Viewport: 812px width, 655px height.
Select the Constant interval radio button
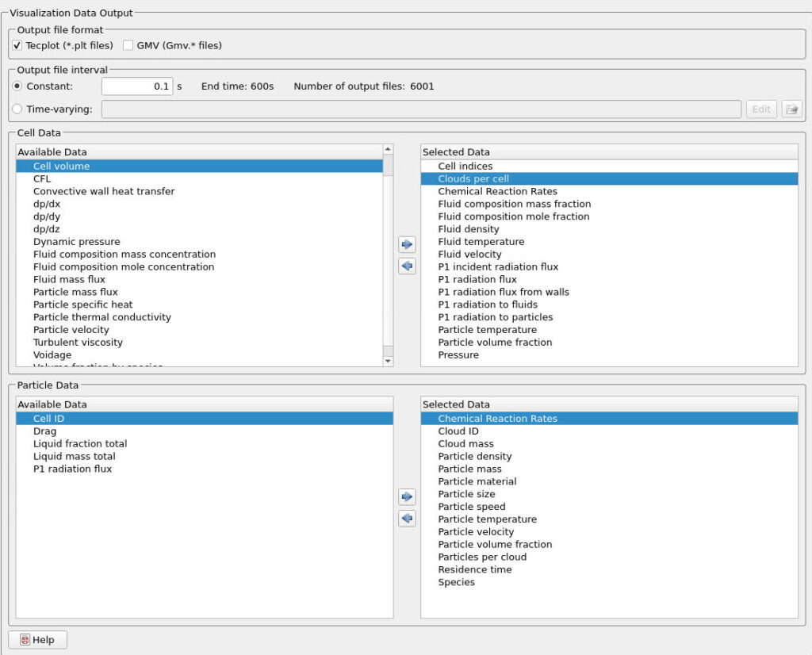point(17,86)
